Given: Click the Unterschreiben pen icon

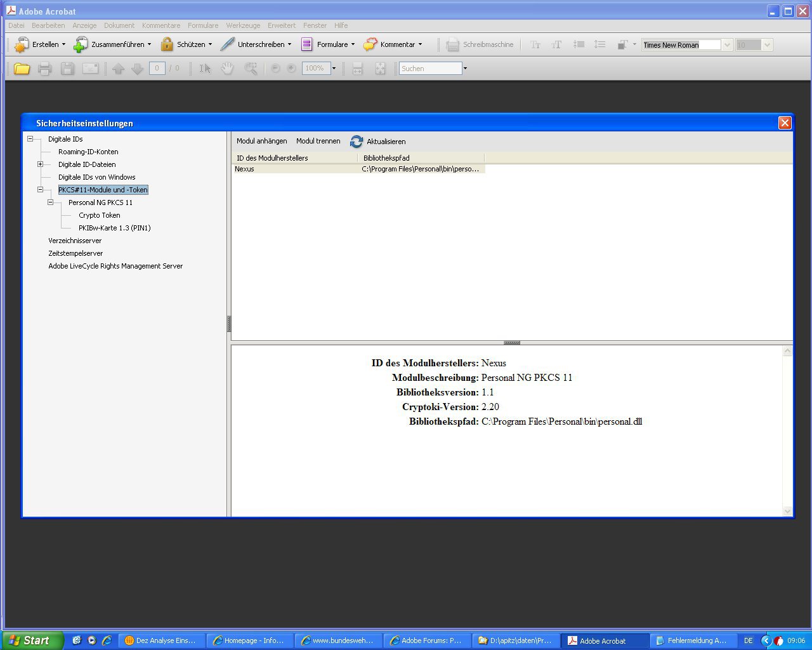Looking at the screenshot, I should [x=227, y=44].
